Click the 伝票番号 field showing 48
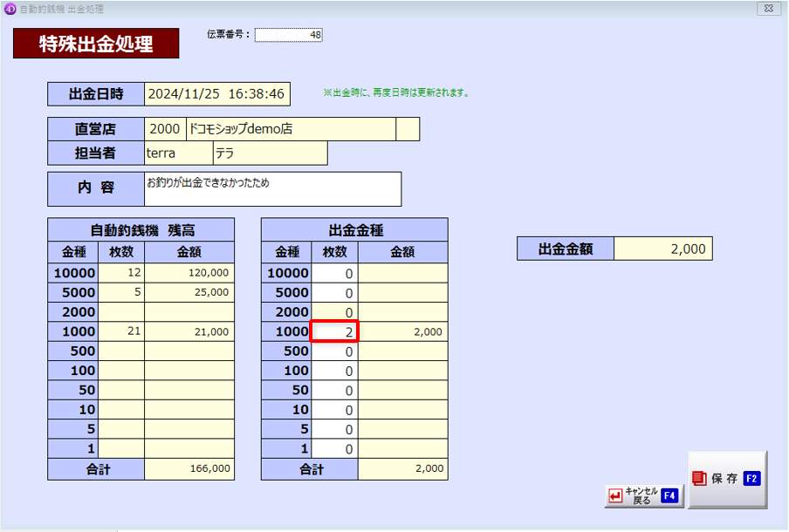 pos(289,35)
